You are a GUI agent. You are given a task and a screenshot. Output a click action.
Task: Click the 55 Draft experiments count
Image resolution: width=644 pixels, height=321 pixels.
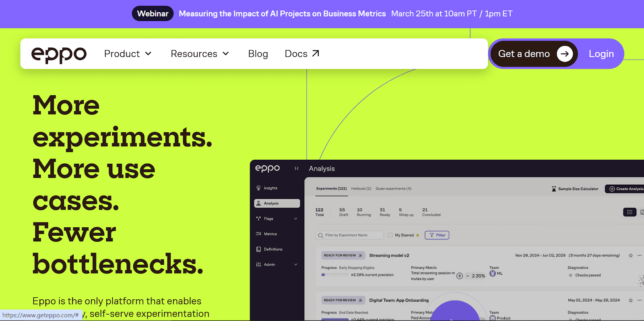343,212
